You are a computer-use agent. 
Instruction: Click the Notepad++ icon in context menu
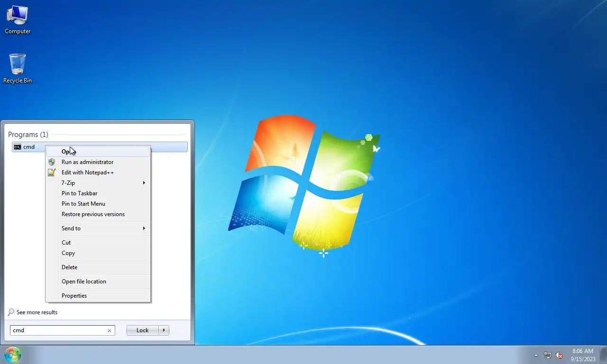52,173
